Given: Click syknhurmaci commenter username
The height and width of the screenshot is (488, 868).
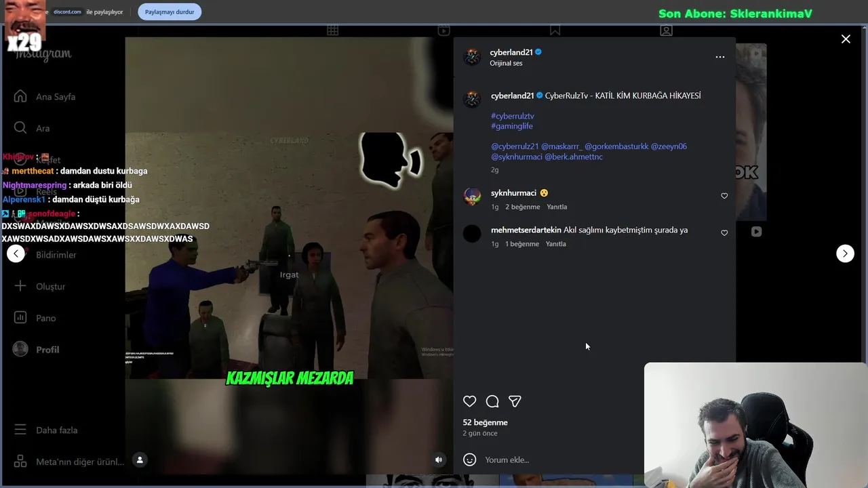Looking at the screenshot, I should click(x=513, y=193).
